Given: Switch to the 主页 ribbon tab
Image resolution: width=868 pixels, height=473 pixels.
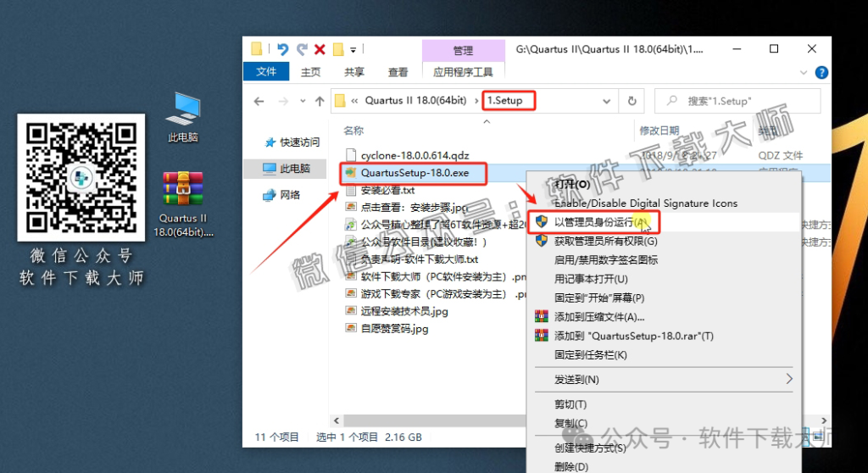Looking at the screenshot, I should tap(310, 72).
